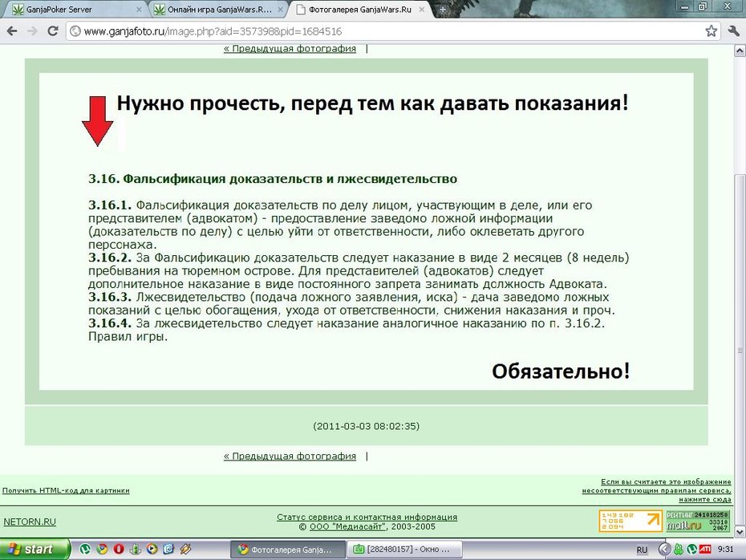Click the Рейтинг mail.ru counter banner
Viewport: 746px width, 560px height.
698,521
